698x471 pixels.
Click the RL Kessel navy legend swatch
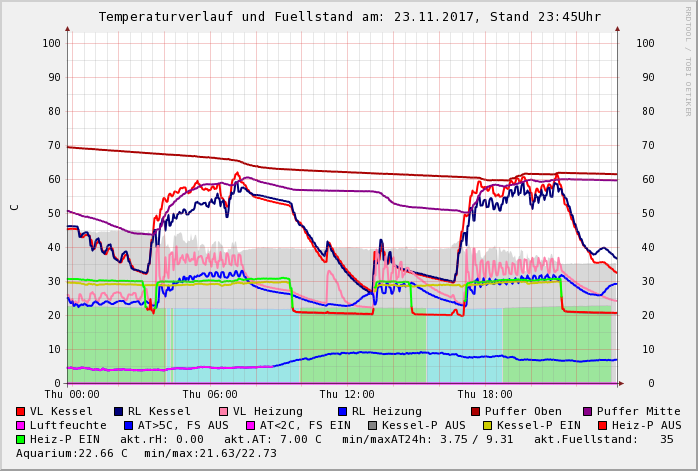point(119,411)
